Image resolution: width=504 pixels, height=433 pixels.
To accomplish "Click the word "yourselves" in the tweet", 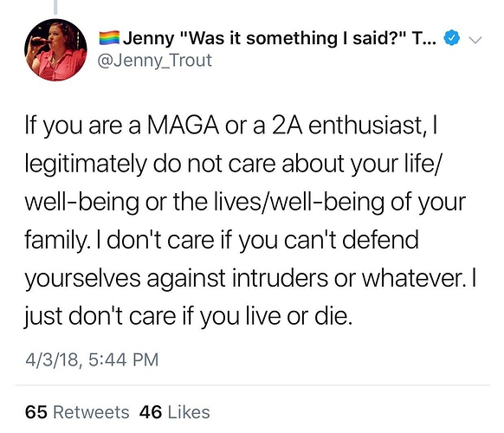I will click(83, 279).
